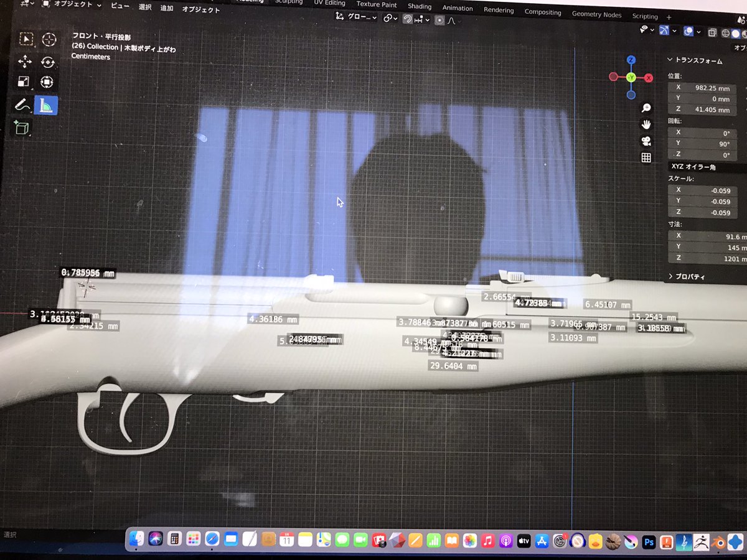747x560 pixels.
Task: Toggle snapping magnet in header
Action: click(x=407, y=19)
